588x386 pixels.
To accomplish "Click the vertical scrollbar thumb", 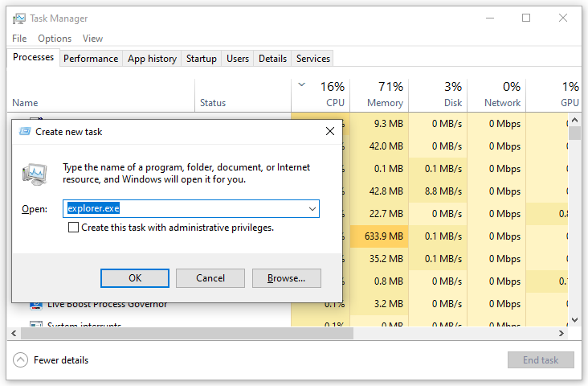I will pos(574,133).
